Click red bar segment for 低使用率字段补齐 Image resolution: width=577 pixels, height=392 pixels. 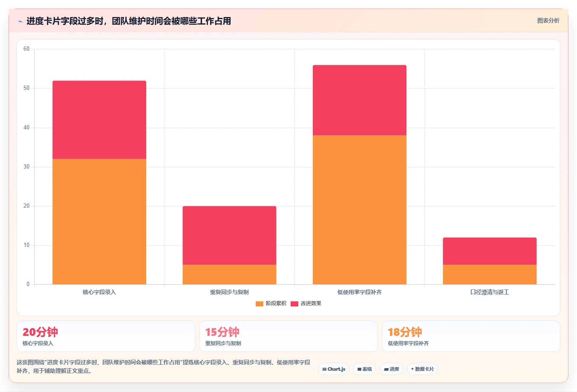[x=360, y=100]
